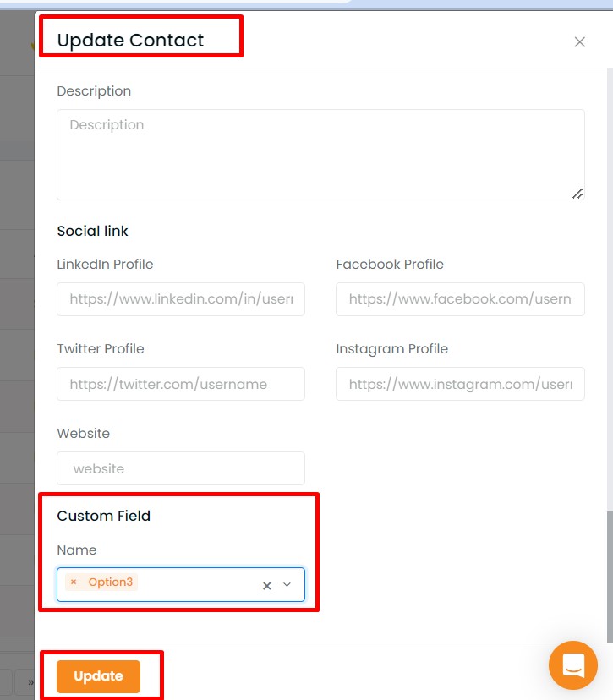Screen dimensions: 613x700
Task: Click the dialog's vertical scrollbar thumb
Action: (x=610, y=577)
